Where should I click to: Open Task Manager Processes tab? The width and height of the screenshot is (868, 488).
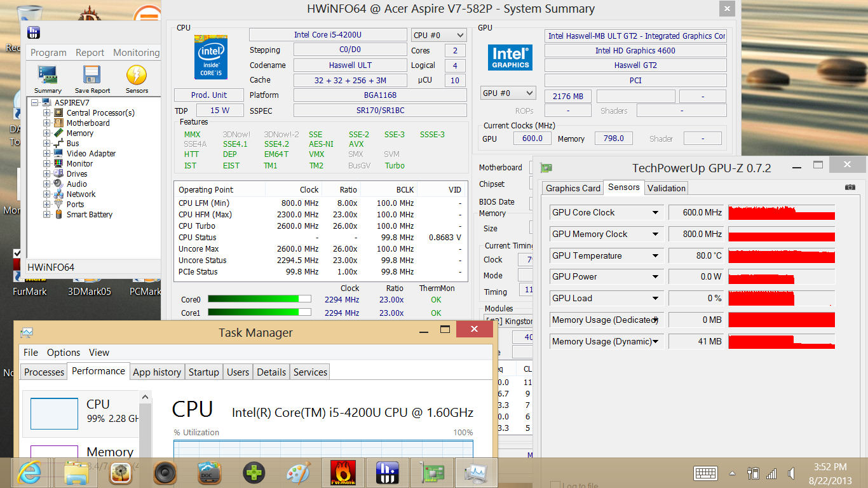click(x=44, y=372)
